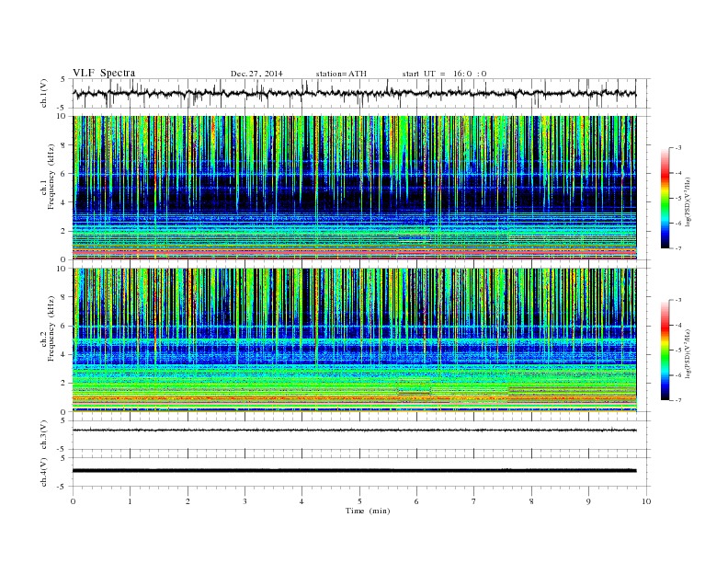Click the 'ch.3(V)' axis label
The image size is (728, 563).
[44, 435]
